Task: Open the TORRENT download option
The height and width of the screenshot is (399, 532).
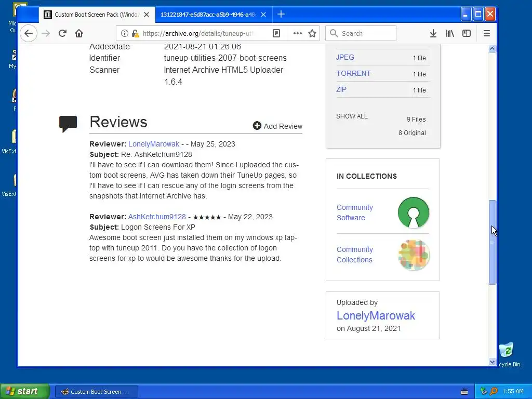Action: [x=353, y=74]
